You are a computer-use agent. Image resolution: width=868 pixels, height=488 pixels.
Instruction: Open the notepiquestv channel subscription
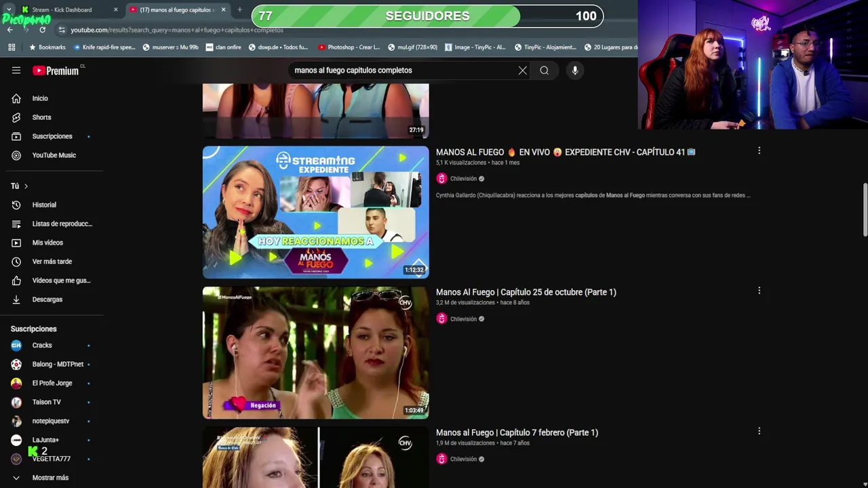tap(52, 422)
